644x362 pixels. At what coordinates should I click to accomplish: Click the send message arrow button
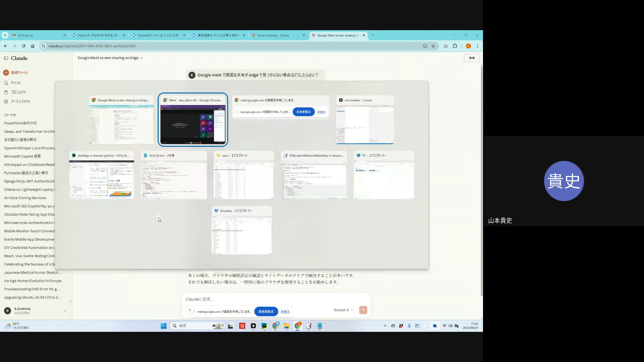coord(363,310)
